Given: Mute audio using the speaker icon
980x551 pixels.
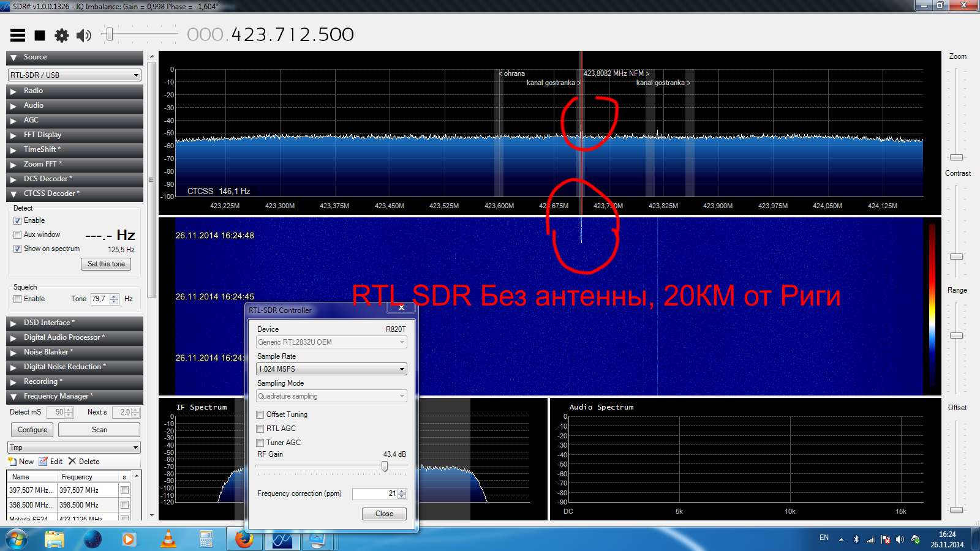Looking at the screenshot, I should pos(84,36).
